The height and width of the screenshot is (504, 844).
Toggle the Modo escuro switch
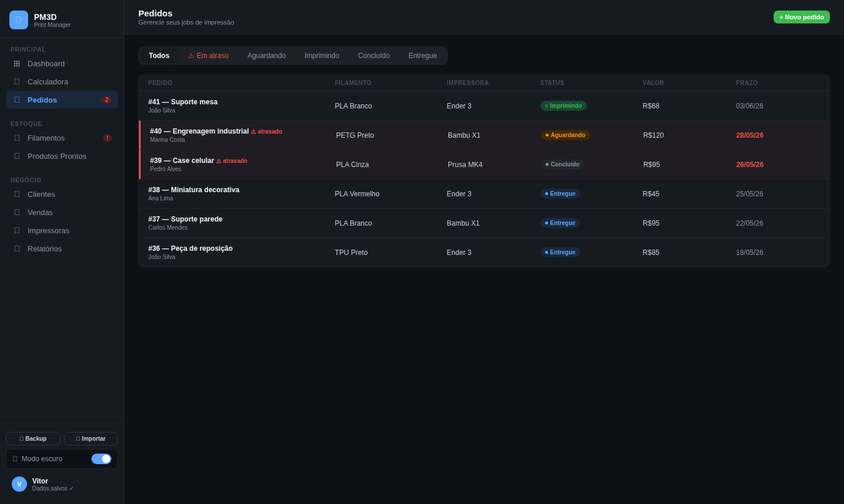coord(101,459)
